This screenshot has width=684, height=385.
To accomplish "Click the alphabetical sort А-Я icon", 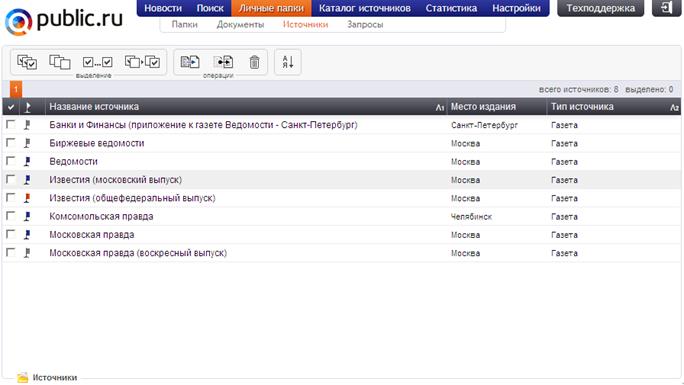I will 287,62.
